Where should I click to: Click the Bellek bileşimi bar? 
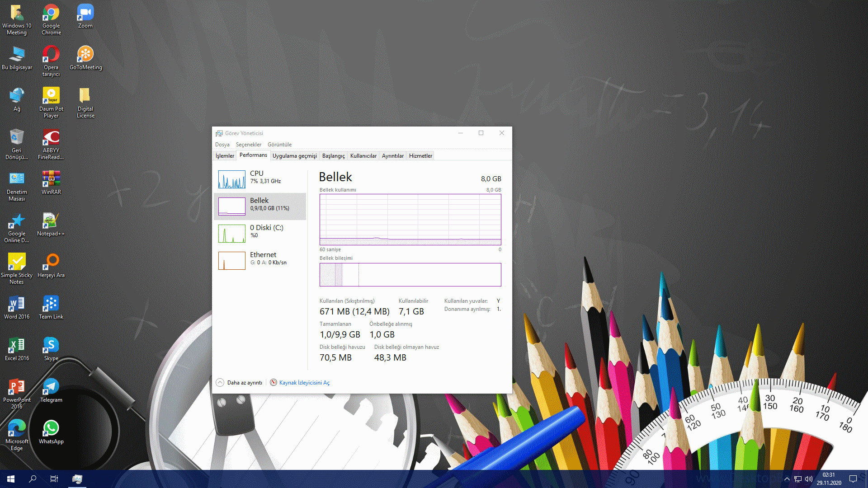click(410, 275)
